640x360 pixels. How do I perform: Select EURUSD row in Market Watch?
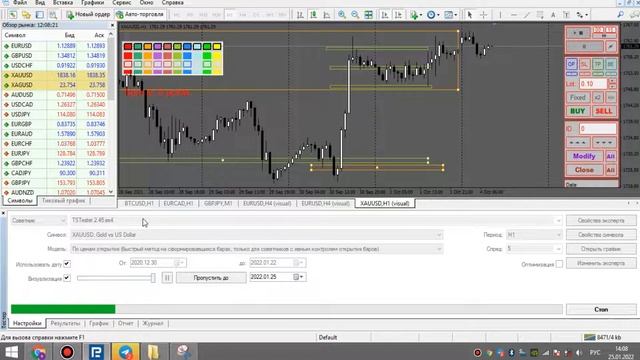click(55, 46)
